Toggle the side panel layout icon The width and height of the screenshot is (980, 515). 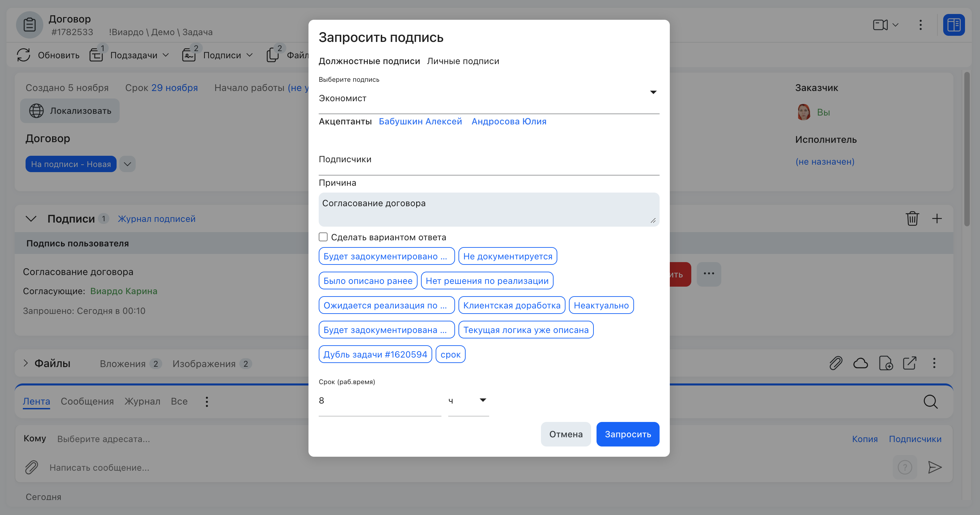click(x=953, y=25)
